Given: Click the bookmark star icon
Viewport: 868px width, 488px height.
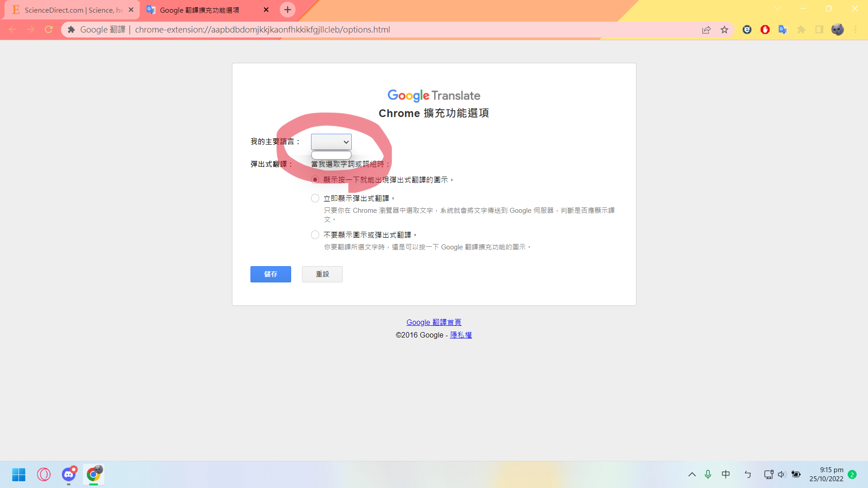Looking at the screenshot, I should (724, 30).
